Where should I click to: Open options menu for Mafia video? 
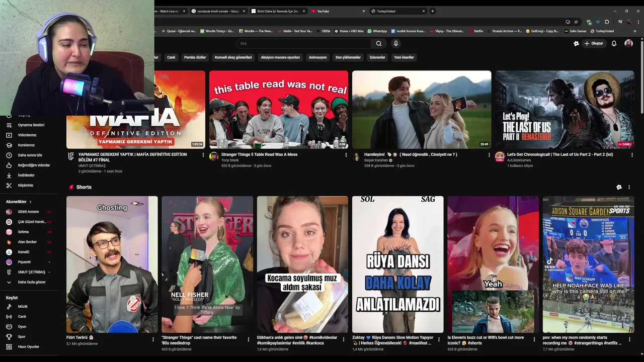coord(203,155)
